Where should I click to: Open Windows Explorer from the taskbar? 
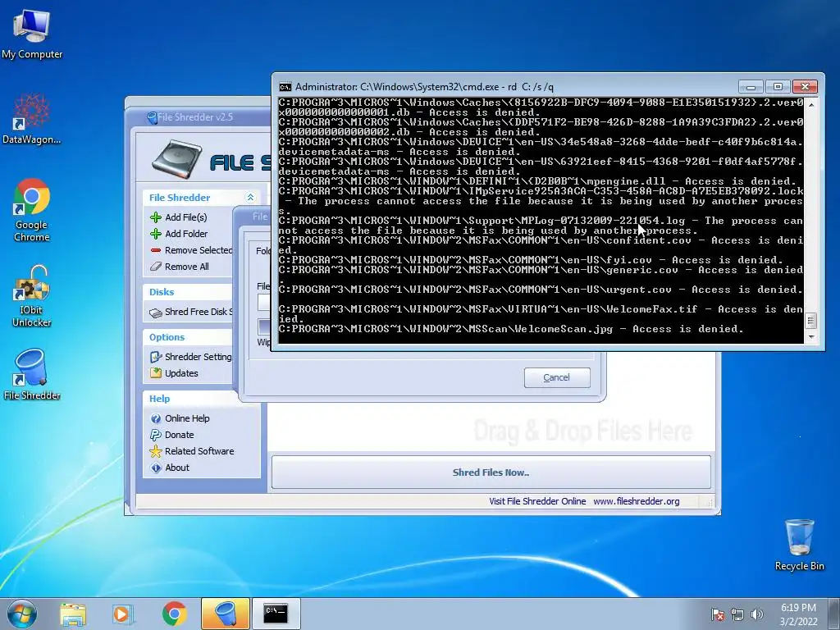(x=73, y=614)
